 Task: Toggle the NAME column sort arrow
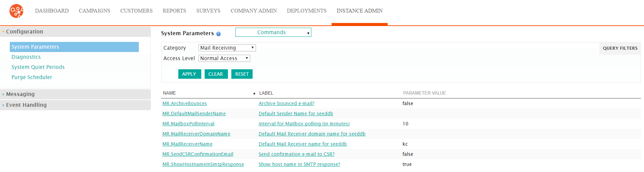click(x=254, y=93)
